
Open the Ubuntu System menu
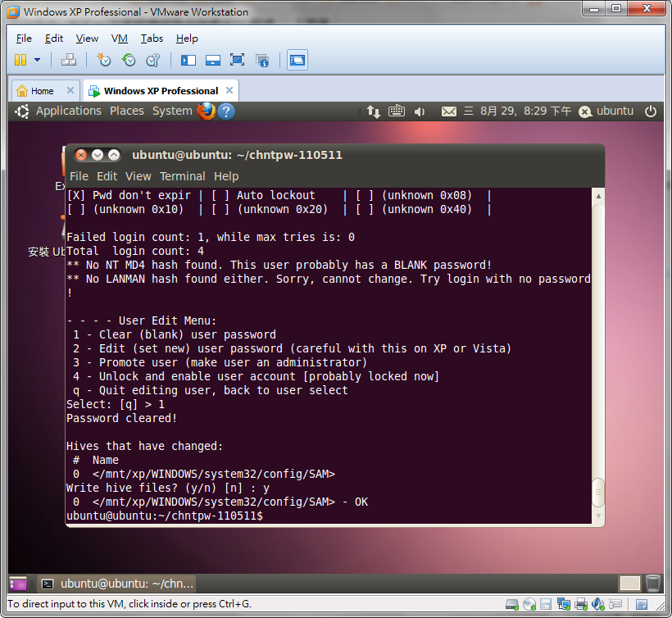pyautogui.click(x=172, y=111)
